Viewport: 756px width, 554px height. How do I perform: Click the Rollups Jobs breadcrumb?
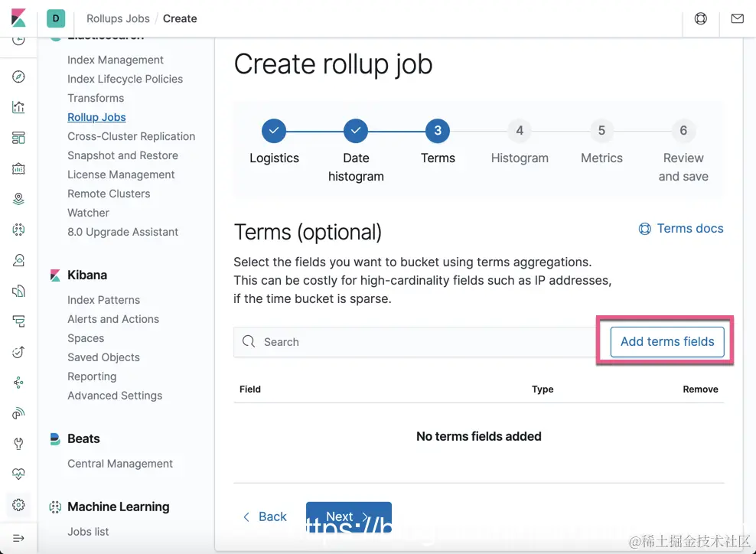118,18
